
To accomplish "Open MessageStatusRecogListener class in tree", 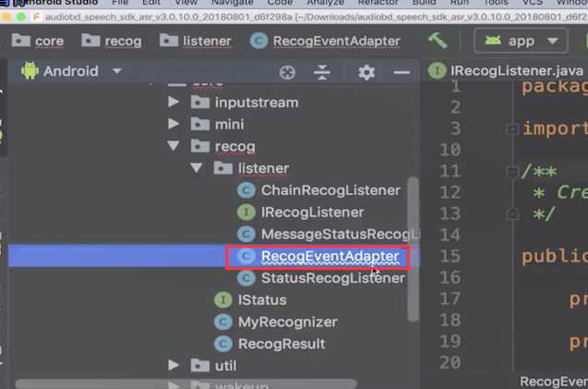I will coord(341,235).
